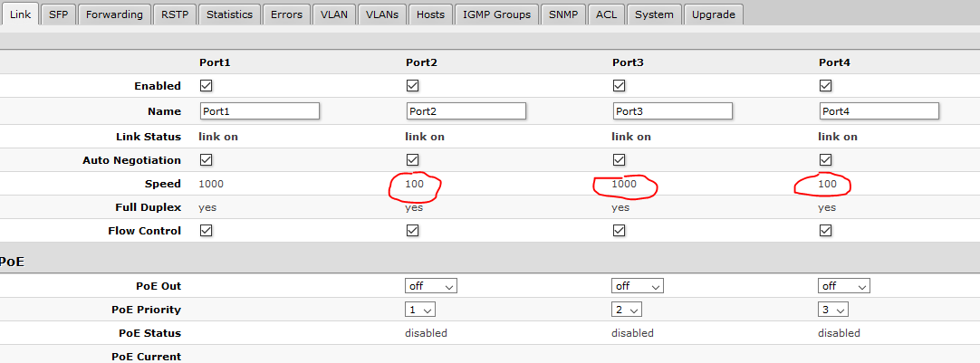Viewport: 980px width, 363px height.
Task: Switch to the SFP tab
Action: 58,14
